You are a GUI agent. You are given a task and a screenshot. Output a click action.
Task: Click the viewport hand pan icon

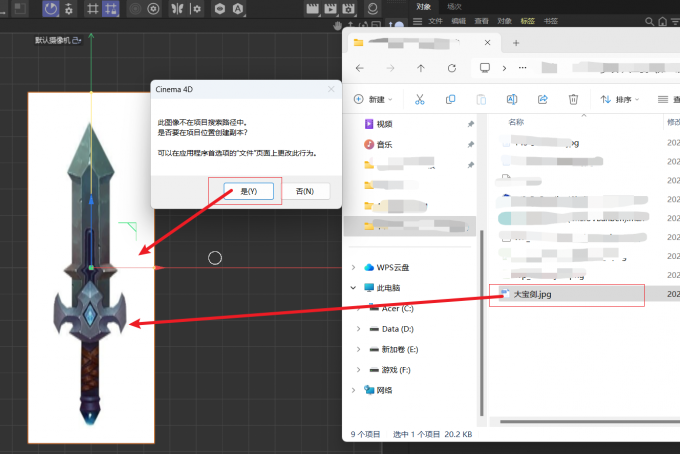pyautogui.click(x=337, y=25)
